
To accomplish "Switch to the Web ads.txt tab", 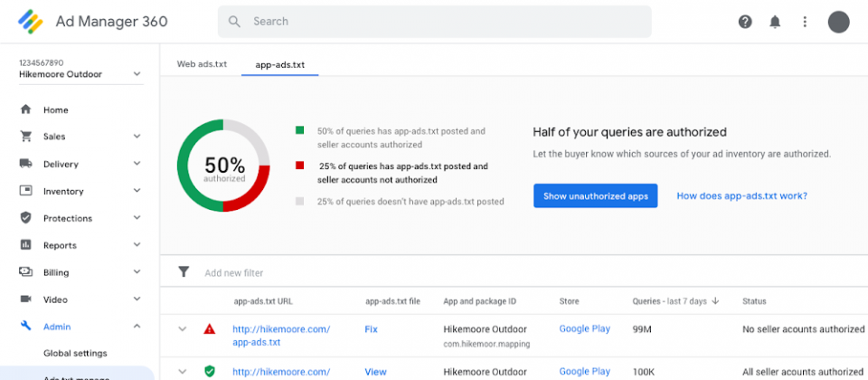I will (x=202, y=63).
